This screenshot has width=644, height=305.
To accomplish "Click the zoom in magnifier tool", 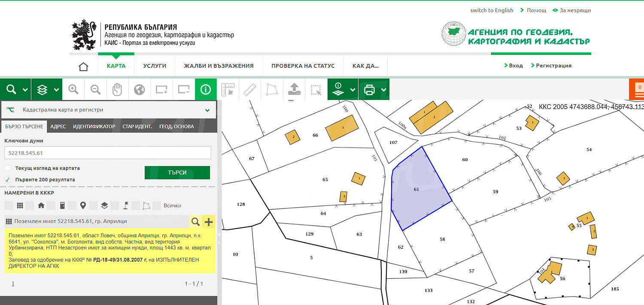I will 73,90.
